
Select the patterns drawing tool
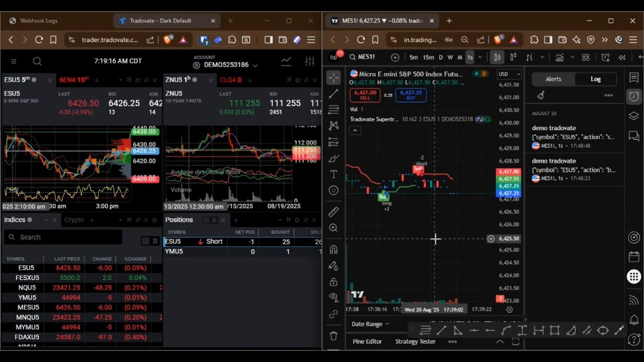point(334,126)
